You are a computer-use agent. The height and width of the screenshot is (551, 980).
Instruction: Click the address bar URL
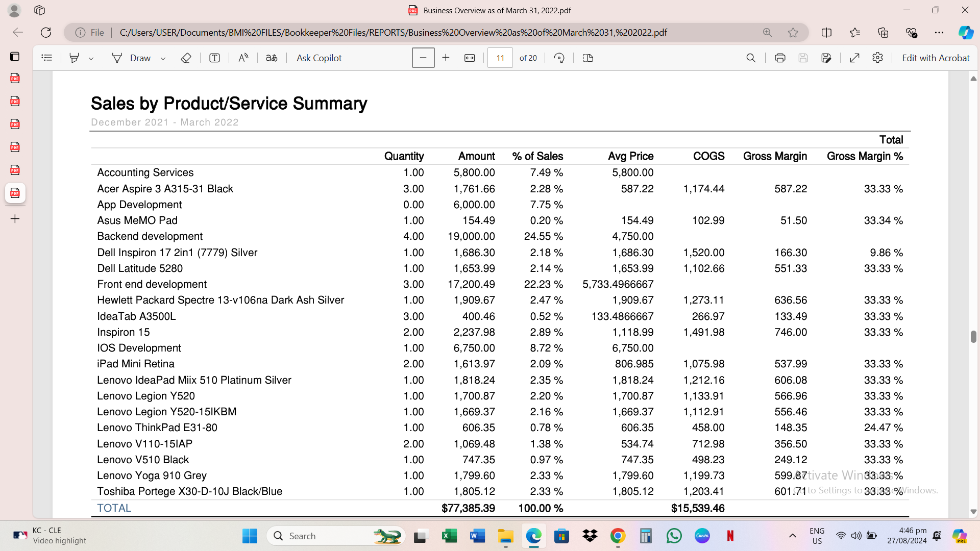click(393, 32)
